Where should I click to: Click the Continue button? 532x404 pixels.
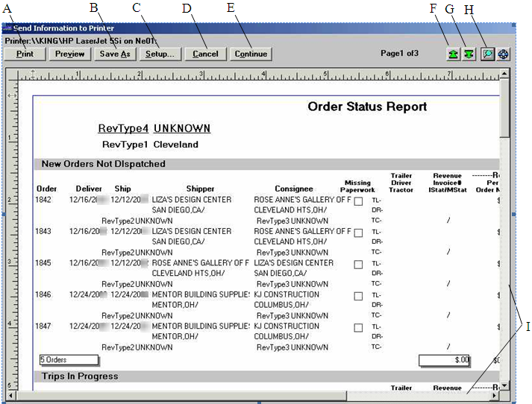(x=251, y=54)
